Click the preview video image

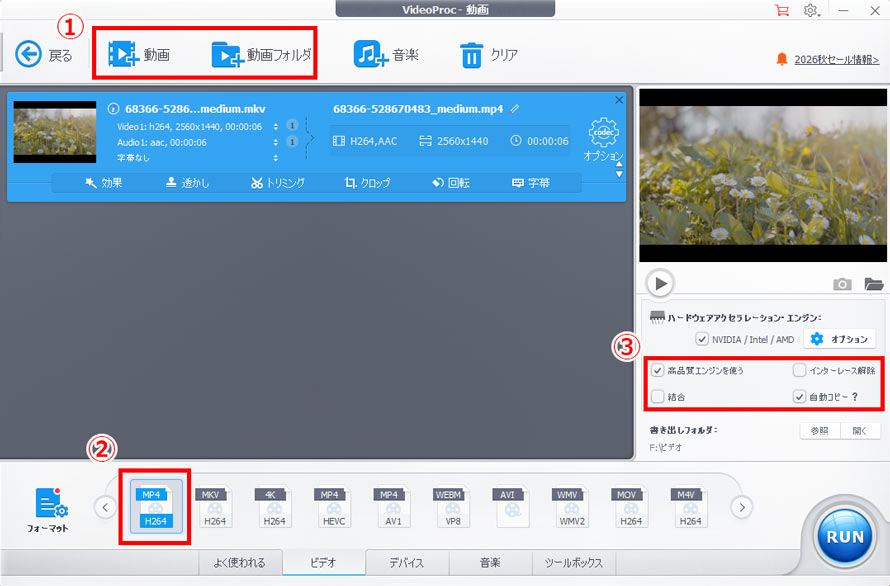pyautogui.click(x=763, y=175)
